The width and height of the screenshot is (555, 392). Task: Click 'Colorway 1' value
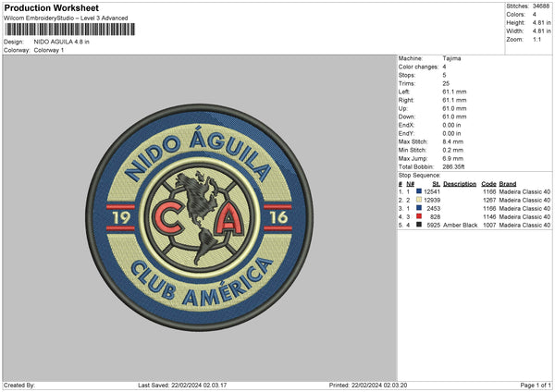(x=49, y=50)
